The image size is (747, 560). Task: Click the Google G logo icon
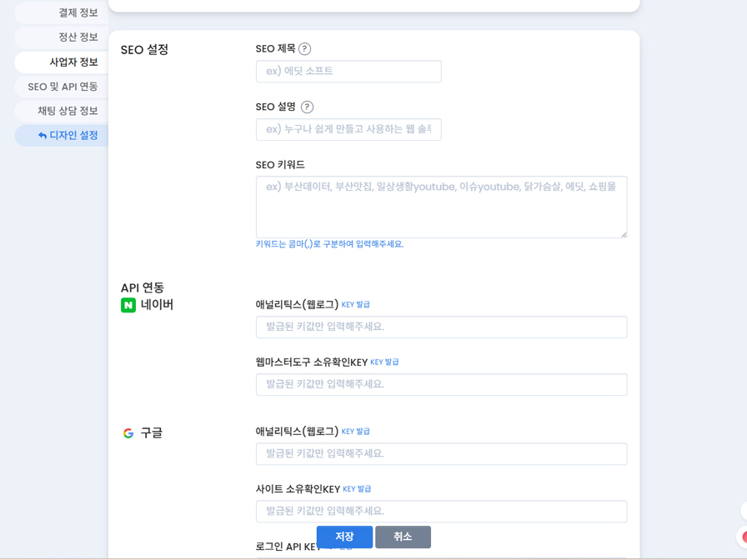pyautogui.click(x=128, y=433)
